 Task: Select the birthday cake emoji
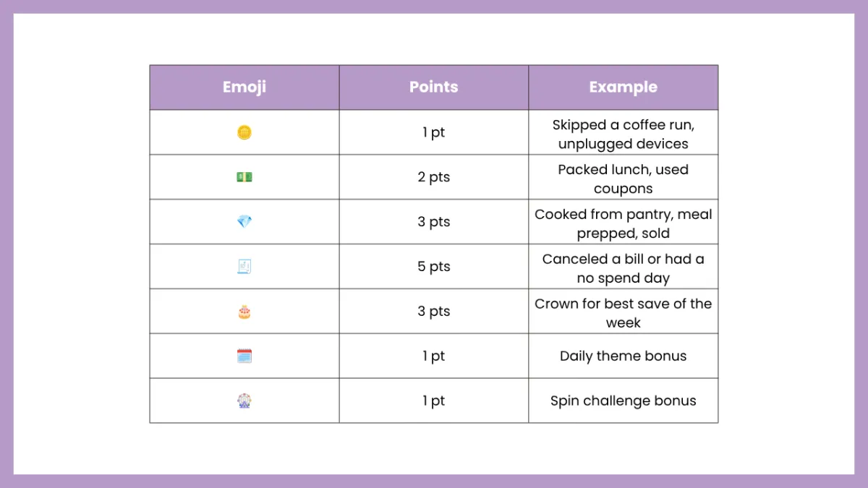click(244, 312)
